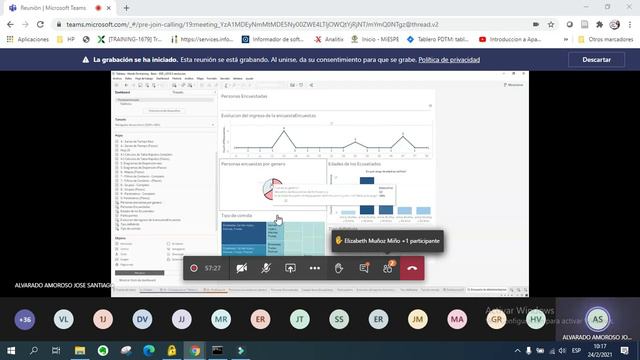Image resolution: width=640 pixels, height=360 pixels.
Task: Click the 57:27 meeting timer
Action: (x=213, y=268)
